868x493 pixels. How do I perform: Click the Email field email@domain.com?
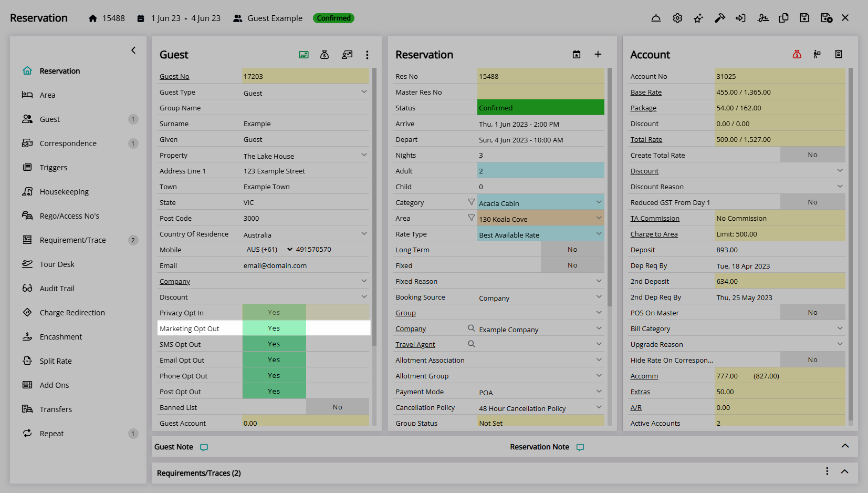306,265
